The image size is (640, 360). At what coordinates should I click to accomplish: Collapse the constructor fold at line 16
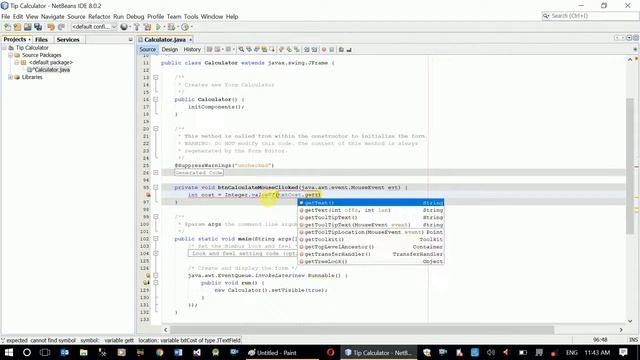[x=156, y=99]
